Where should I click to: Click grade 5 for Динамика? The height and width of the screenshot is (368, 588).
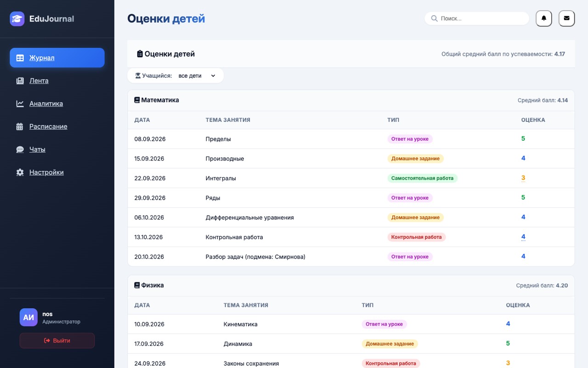pyautogui.click(x=508, y=344)
